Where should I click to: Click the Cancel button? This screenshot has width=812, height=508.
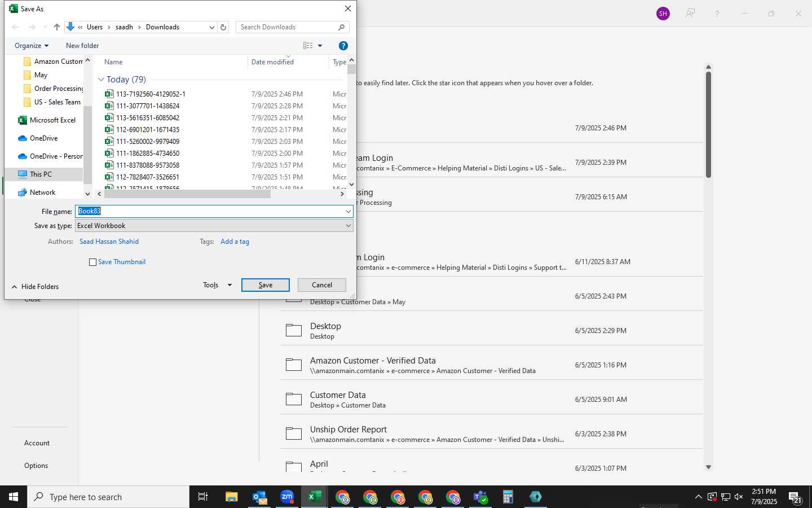tap(322, 285)
